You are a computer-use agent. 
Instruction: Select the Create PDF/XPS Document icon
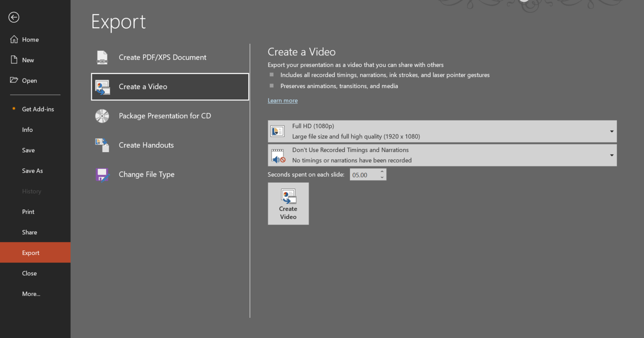(102, 58)
